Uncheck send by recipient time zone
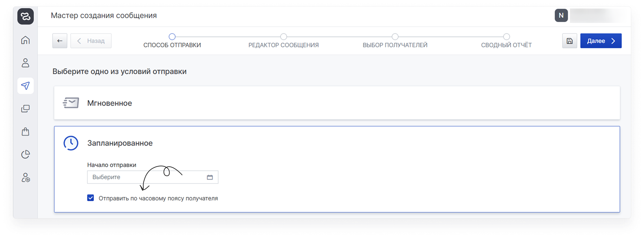The height and width of the screenshot is (238, 644). 91,198
